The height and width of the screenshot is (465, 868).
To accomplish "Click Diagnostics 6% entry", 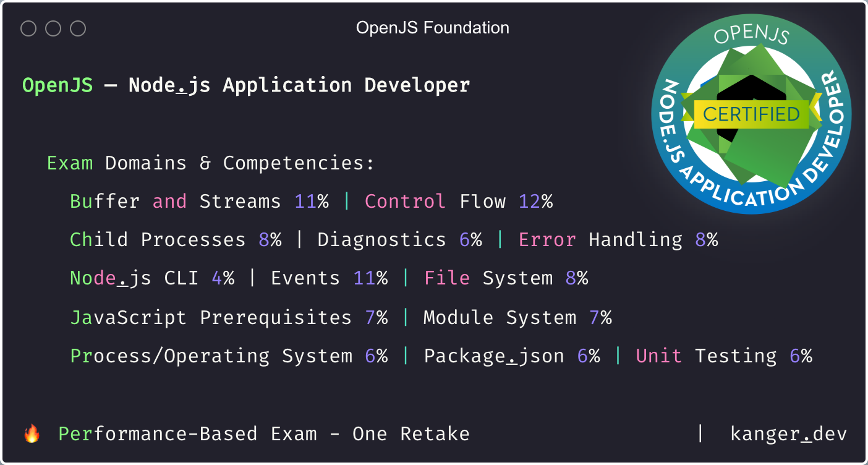I will (x=399, y=240).
